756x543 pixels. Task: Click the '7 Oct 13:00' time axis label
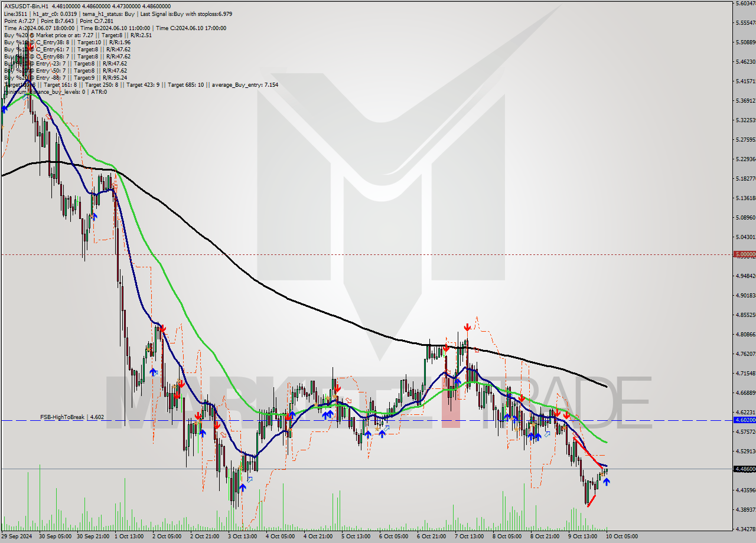(x=471, y=537)
